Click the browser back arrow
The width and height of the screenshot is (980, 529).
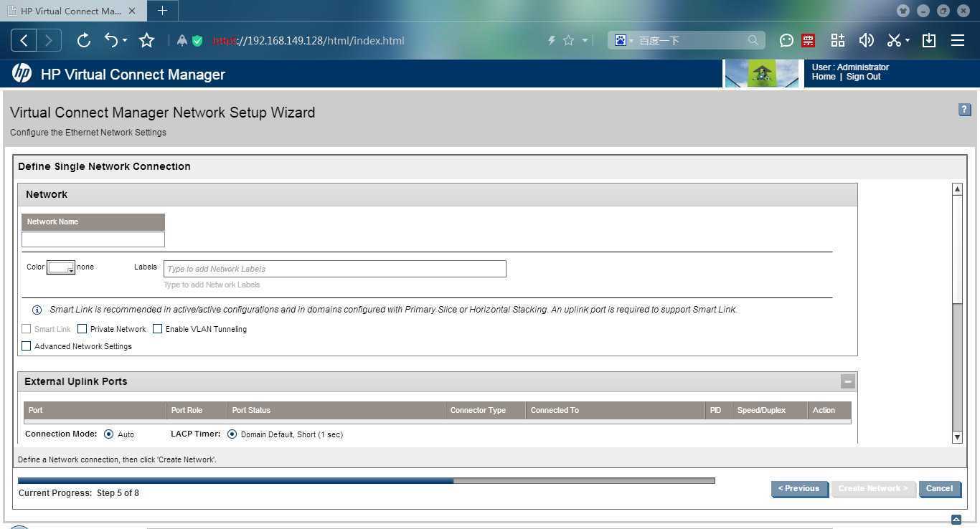click(x=24, y=41)
